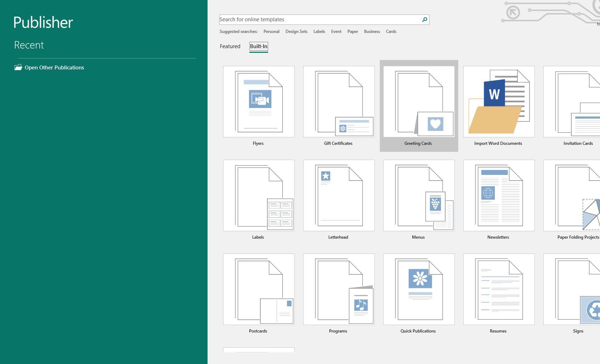
Task: Search suggested term Paper
Action: pyautogui.click(x=352, y=32)
